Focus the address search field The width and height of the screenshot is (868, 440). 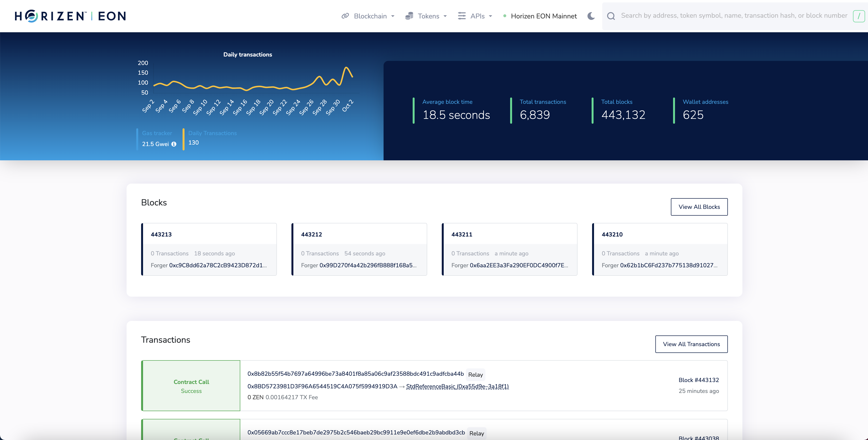click(x=734, y=16)
